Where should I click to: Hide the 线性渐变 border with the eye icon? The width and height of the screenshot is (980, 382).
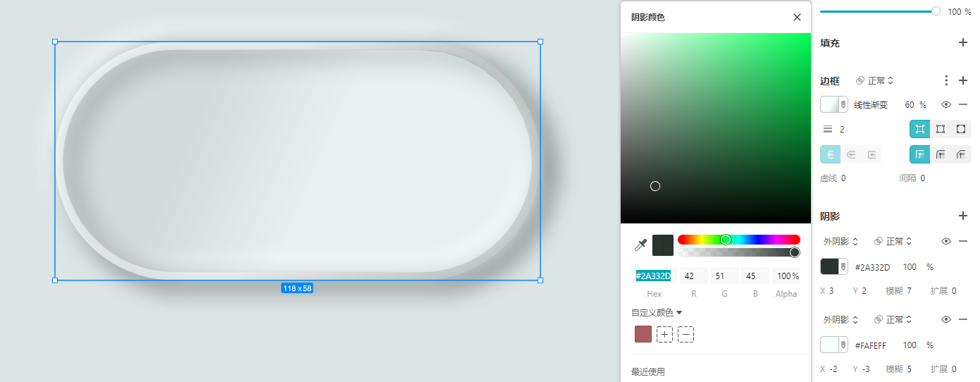tap(946, 104)
